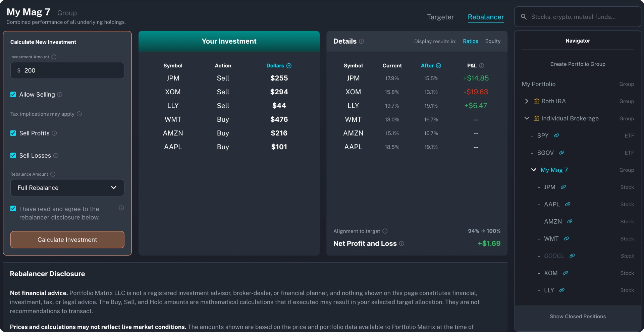Click the link icon next to JPM in Navigator
This screenshot has width=644, height=332.
(x=563, y=187)
